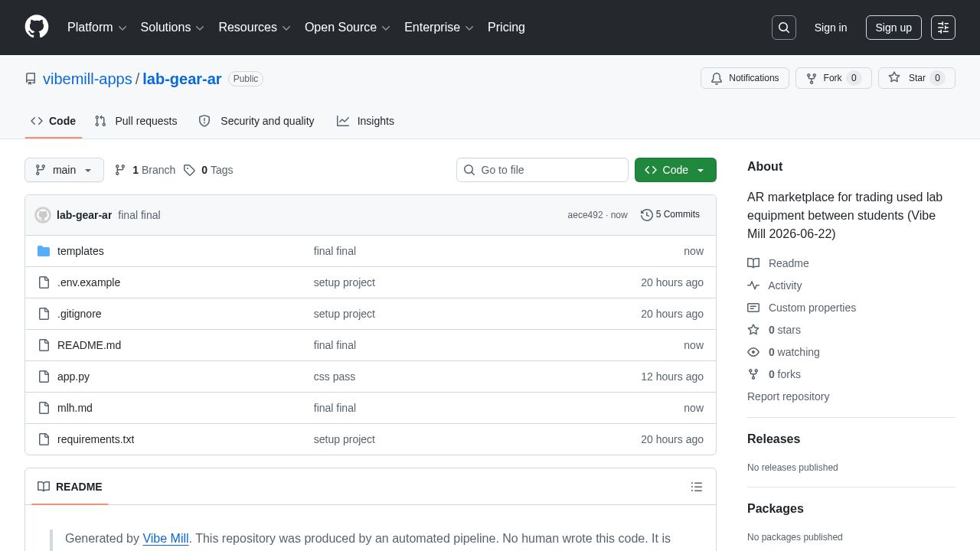The height and width of the screenshot is (551, 980).
Task: Click the templates folder icon
Action: tap(44, 251)
